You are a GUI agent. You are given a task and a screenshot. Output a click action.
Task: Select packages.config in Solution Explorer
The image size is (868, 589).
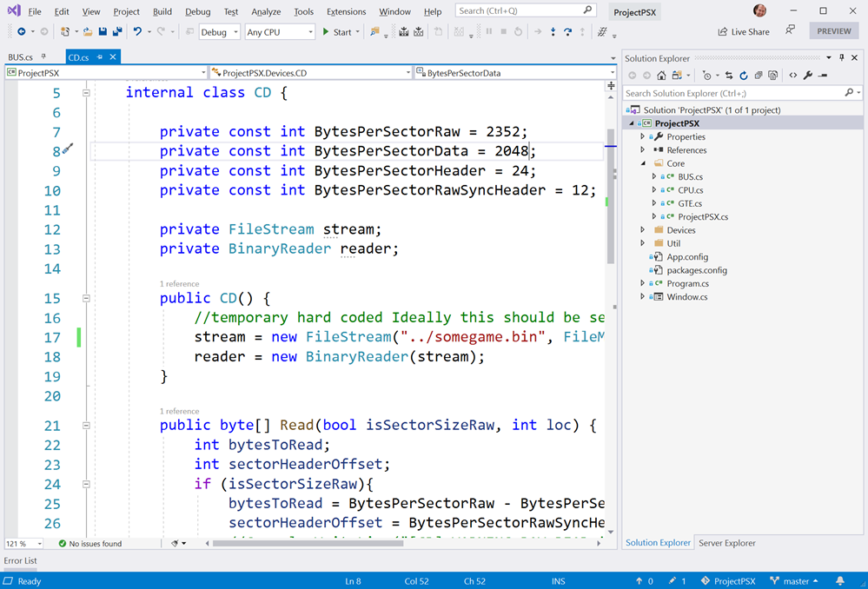pyautogui.click(x=697, y=270)
